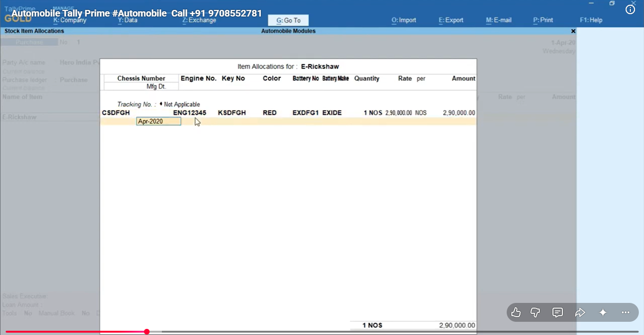The height and width of the screenshot is (335, 644).
Task: Click battery number EXDFG1
Action: pyautogui.click(x=306, y=113)
